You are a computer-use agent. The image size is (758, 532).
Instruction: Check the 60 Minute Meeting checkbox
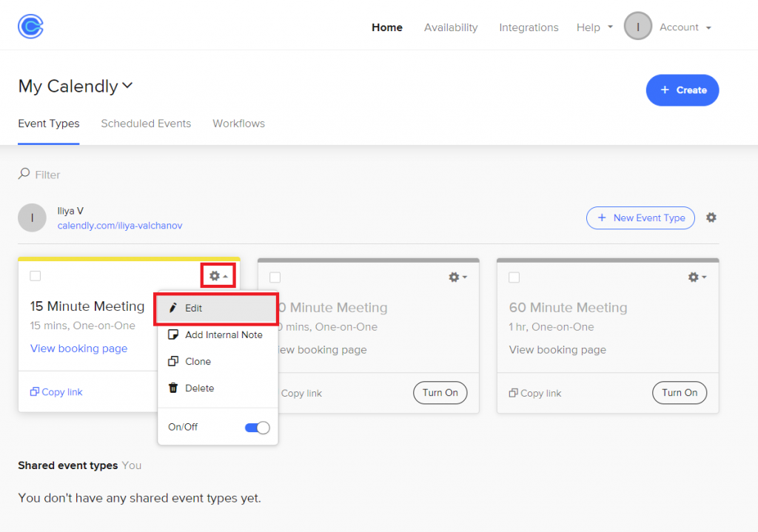(514, 277)
